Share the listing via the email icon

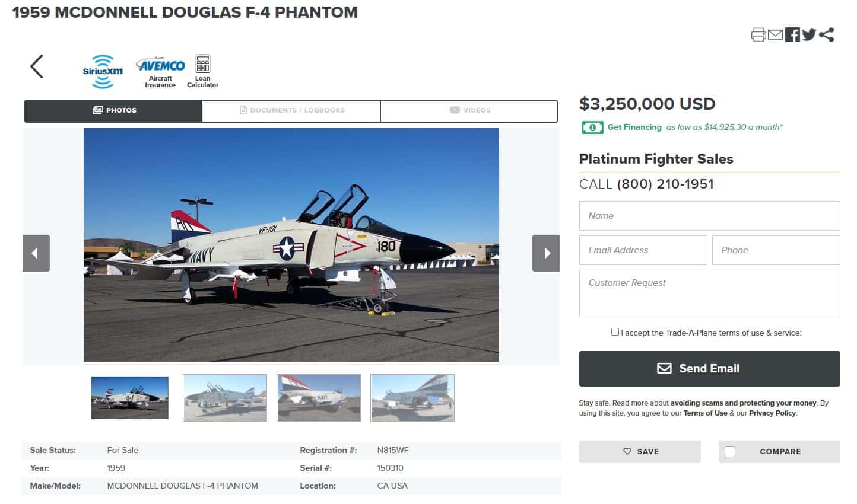pyautogui.click(x=775, y=34)
